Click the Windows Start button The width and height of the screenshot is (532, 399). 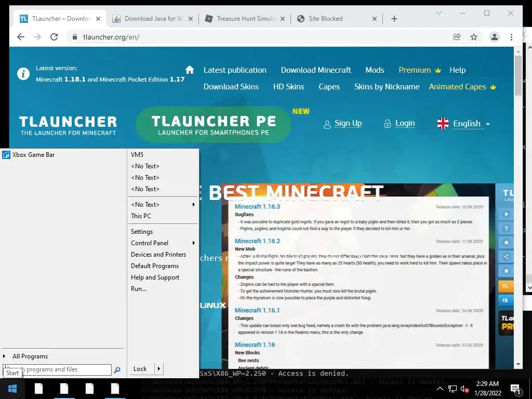click(x=12, y=389)
